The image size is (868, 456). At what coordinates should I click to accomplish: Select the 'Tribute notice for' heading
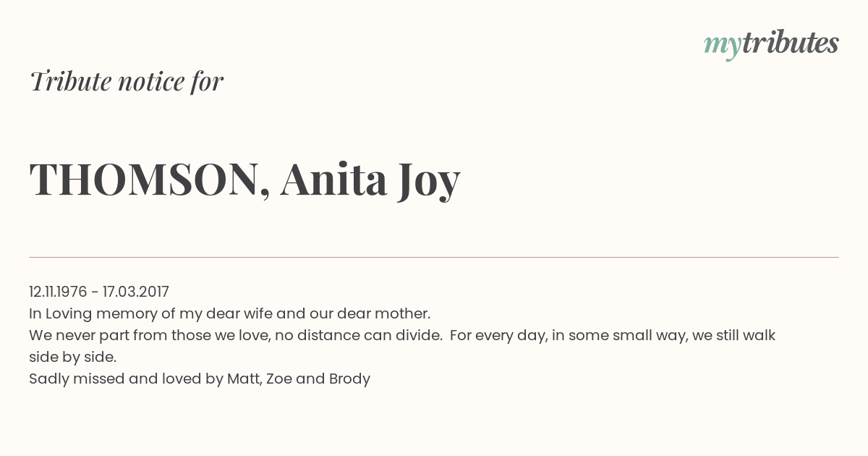(x=127, y=81)
